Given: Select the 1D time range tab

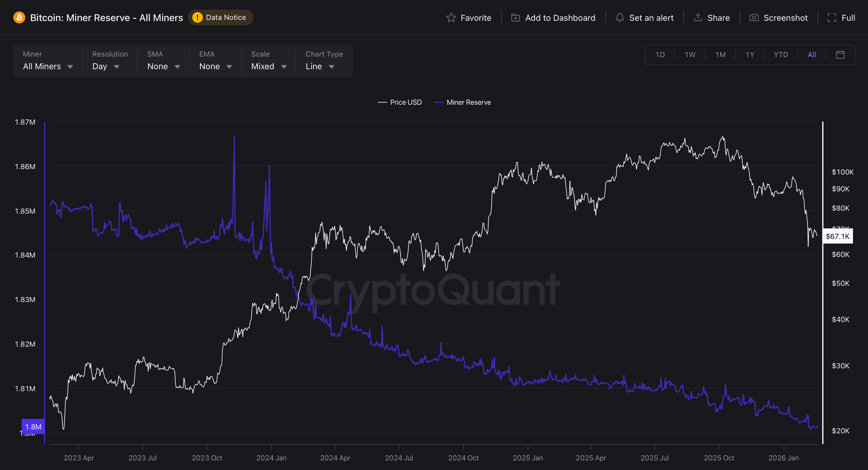Looking at the screenshot, I should (x=660, y=54).
